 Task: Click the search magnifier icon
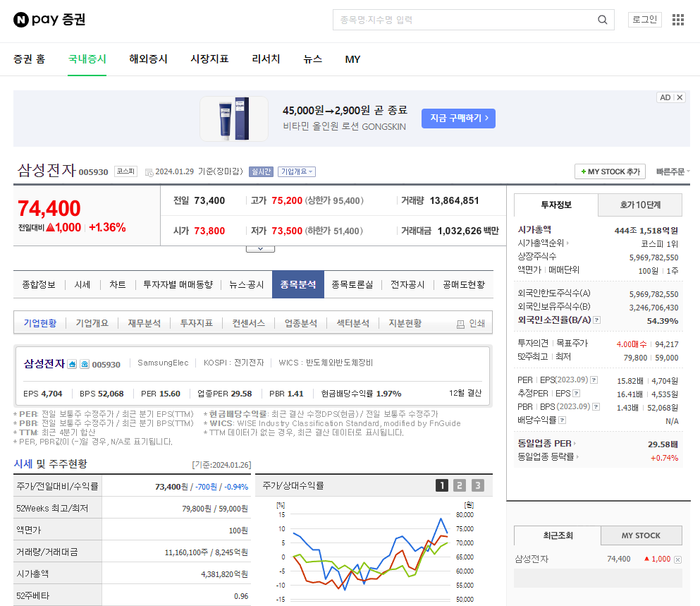coord(603,20)
